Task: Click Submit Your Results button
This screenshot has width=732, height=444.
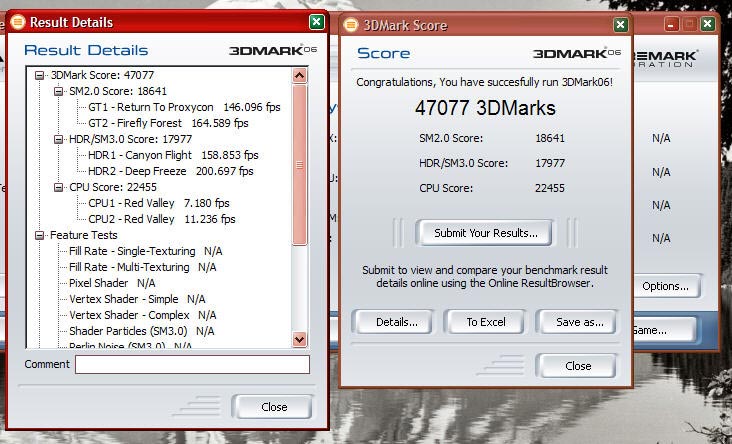Action: [x=485, y=233]
